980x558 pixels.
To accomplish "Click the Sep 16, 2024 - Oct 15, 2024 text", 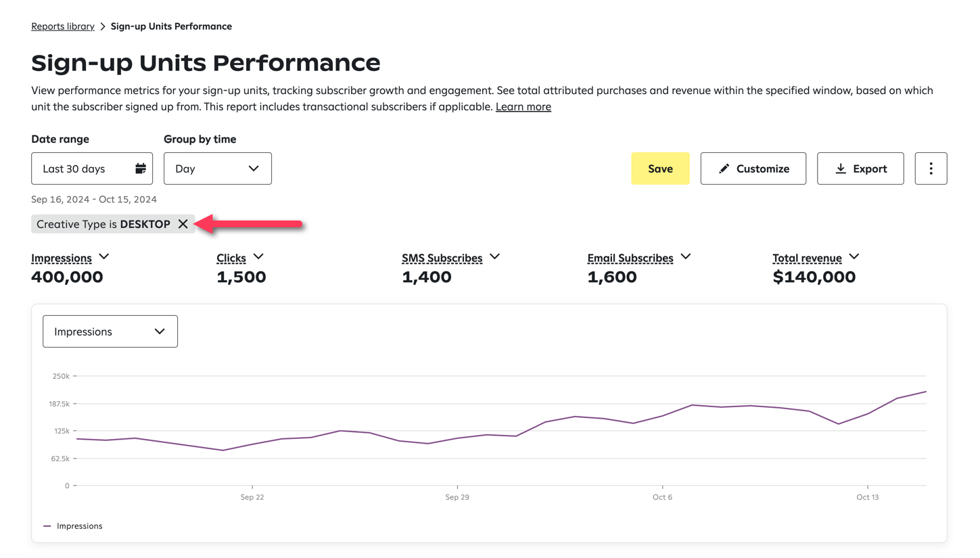I will pos(94,200).
